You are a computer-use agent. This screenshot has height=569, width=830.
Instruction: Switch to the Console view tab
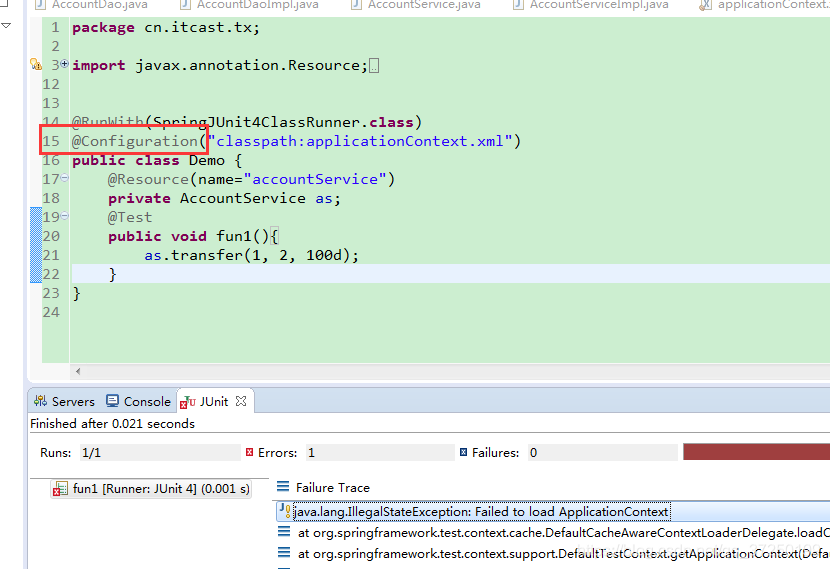pos(139,402)
